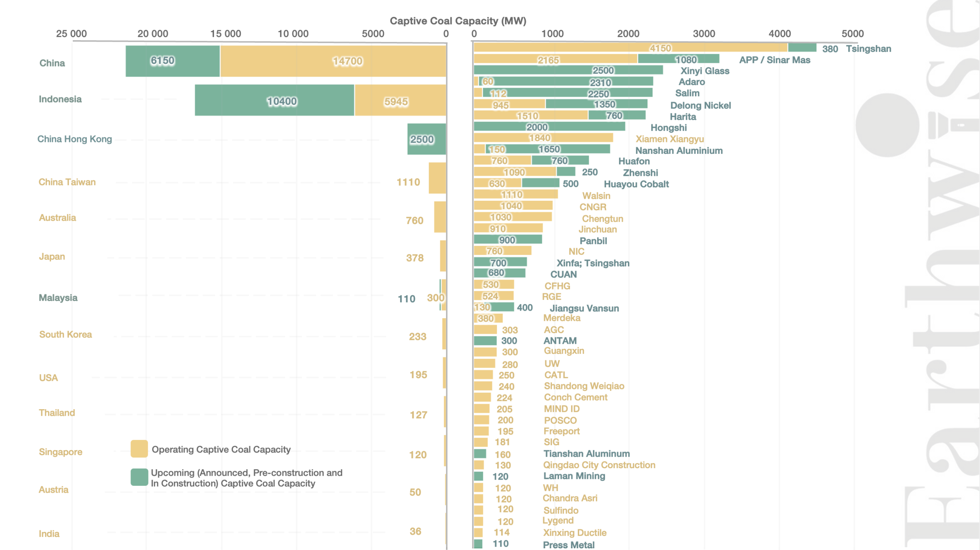Click the 'China' country label
The height and width of the screenshot is (550, 980).
[52, 63]
